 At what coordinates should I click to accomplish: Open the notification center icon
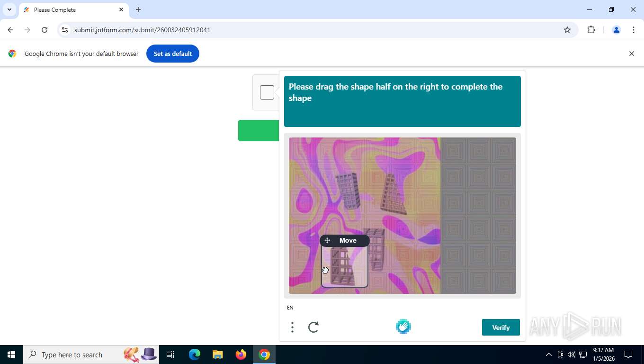tap(628, 355)
